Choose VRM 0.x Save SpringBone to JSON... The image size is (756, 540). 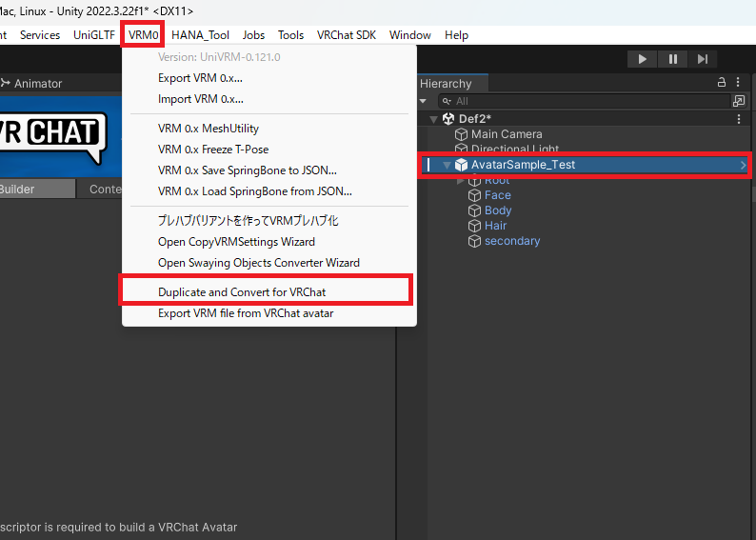tap(269, 170)
